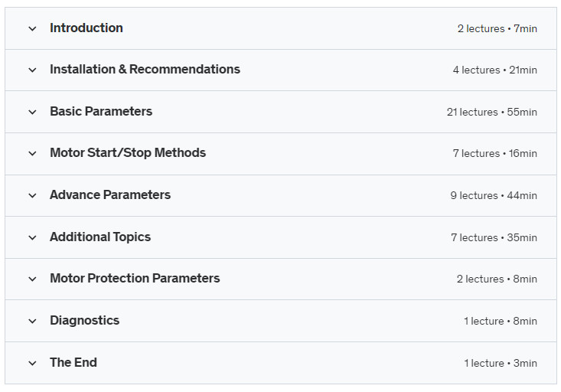This screenshot has height=392, width=561.
Task: Select Motor Start/Stop Methods heading
Action: pyautogui.click(x=128, y=153)
